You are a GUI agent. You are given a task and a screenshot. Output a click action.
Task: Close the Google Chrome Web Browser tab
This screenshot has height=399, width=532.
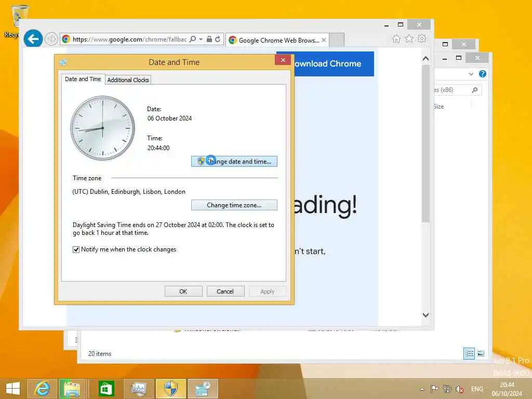324,40
